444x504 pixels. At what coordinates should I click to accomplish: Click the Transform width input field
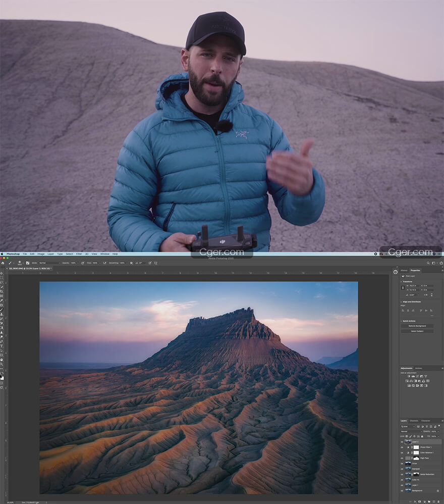click(x=414, y=285)
